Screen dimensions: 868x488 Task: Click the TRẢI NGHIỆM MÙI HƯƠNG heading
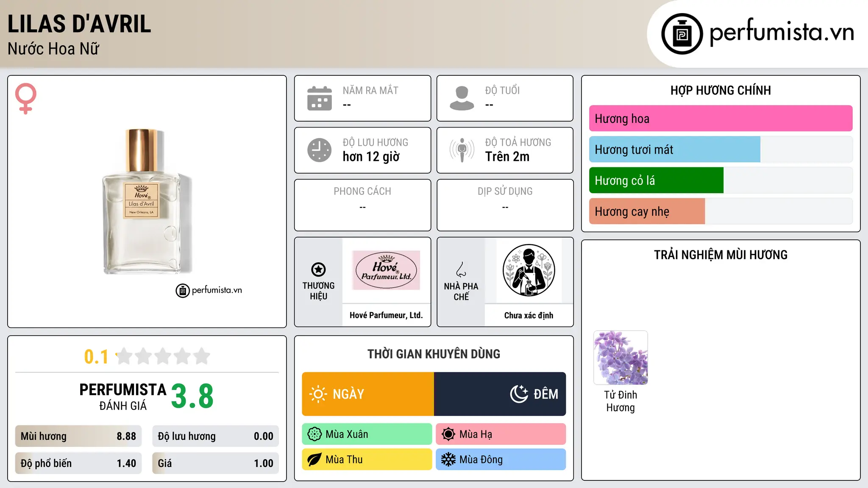tap(721, 255)
